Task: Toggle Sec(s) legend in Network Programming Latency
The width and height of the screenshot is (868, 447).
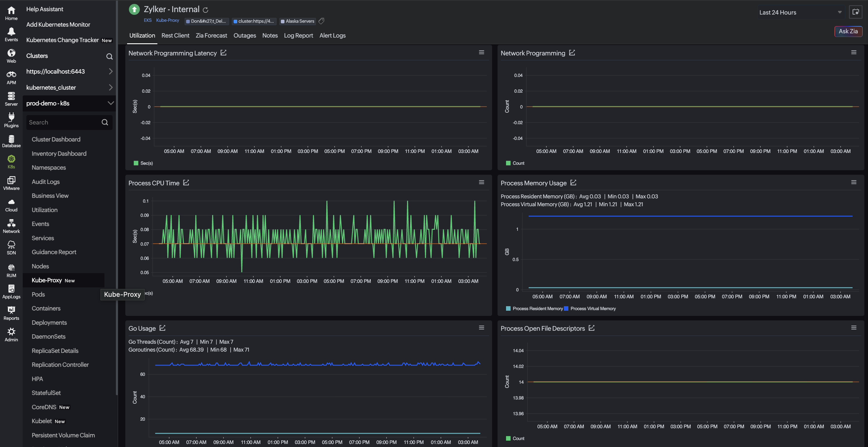Action: (x=143, y=163)
